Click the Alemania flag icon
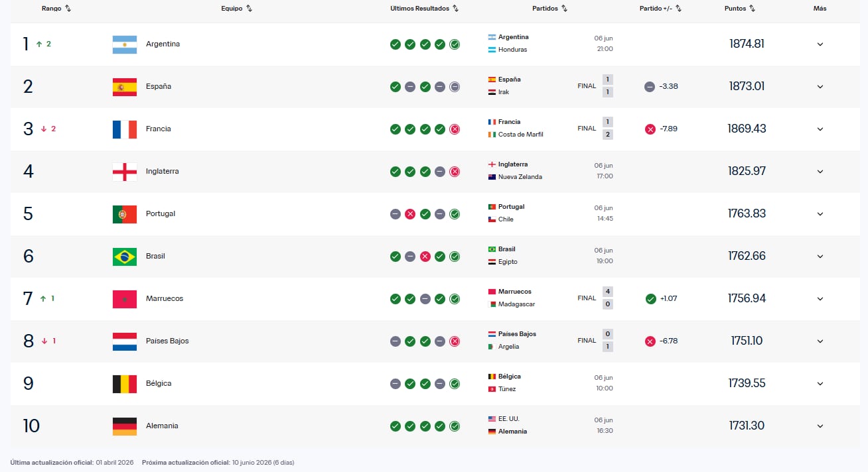The image size is (868, 472). pyautogui.click(x=125, y=426)
